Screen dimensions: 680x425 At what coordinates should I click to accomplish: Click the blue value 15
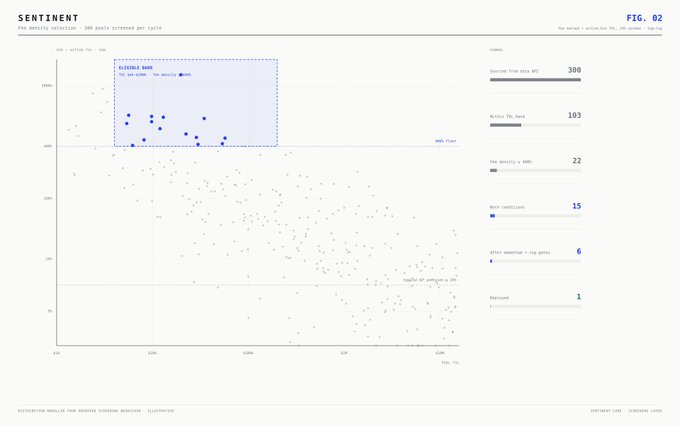tap(576, 206)
